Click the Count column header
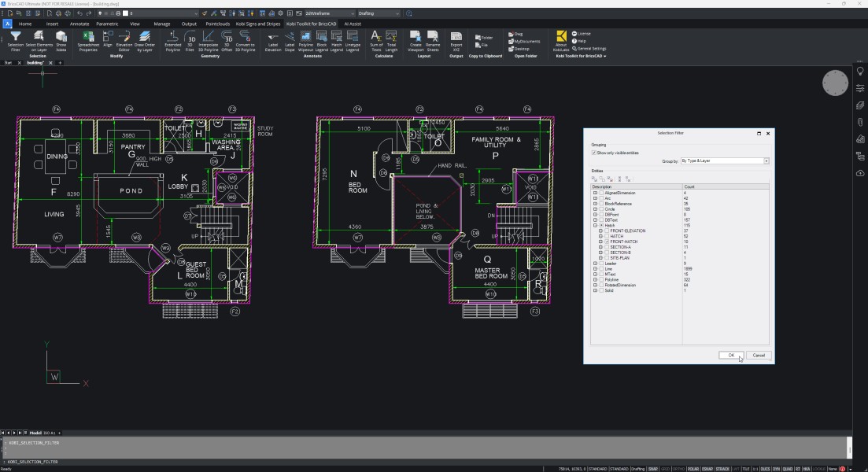Screen dimensions: 868x472 (726, 186)
